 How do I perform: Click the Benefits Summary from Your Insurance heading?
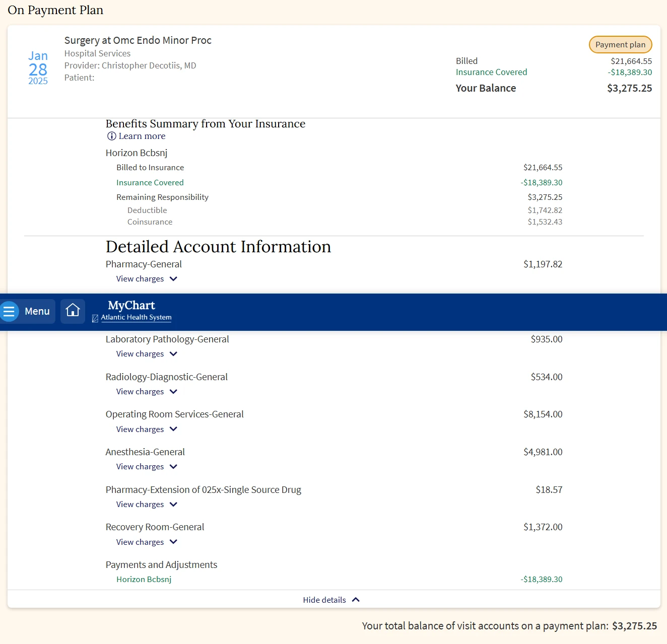click(206, 124)
